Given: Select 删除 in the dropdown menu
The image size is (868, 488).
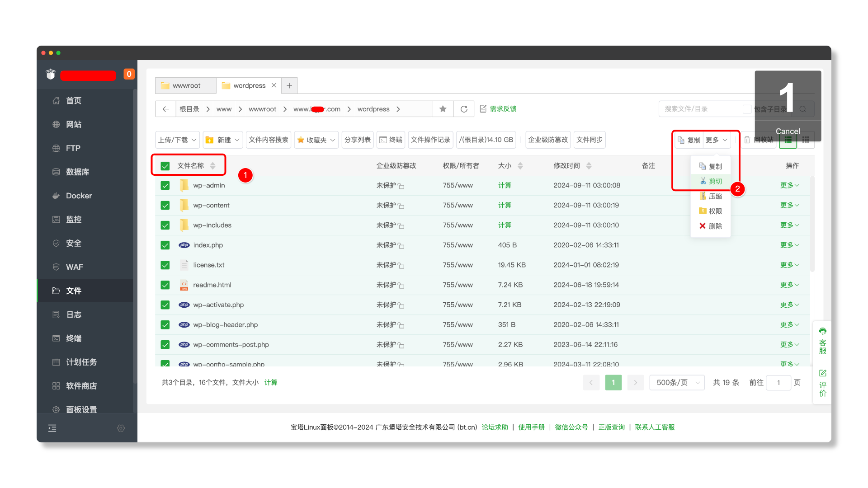Looking at the screenshot, I should 711,226.
